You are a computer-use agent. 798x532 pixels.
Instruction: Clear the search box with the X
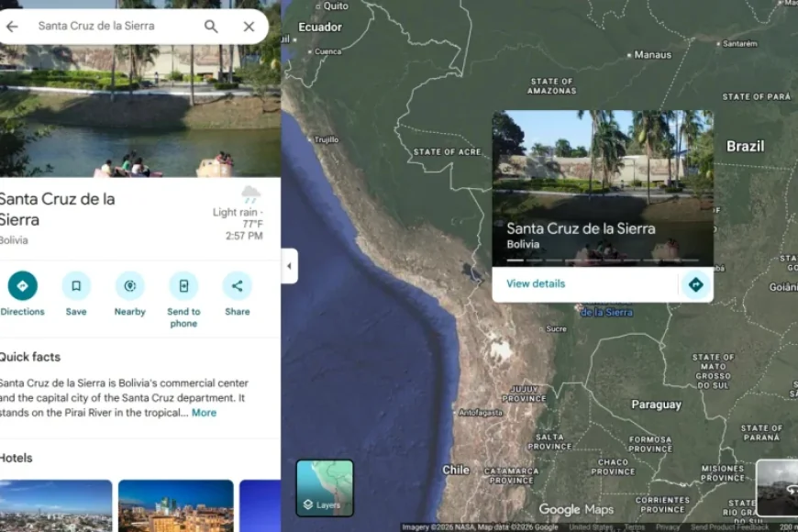(249, 27)
